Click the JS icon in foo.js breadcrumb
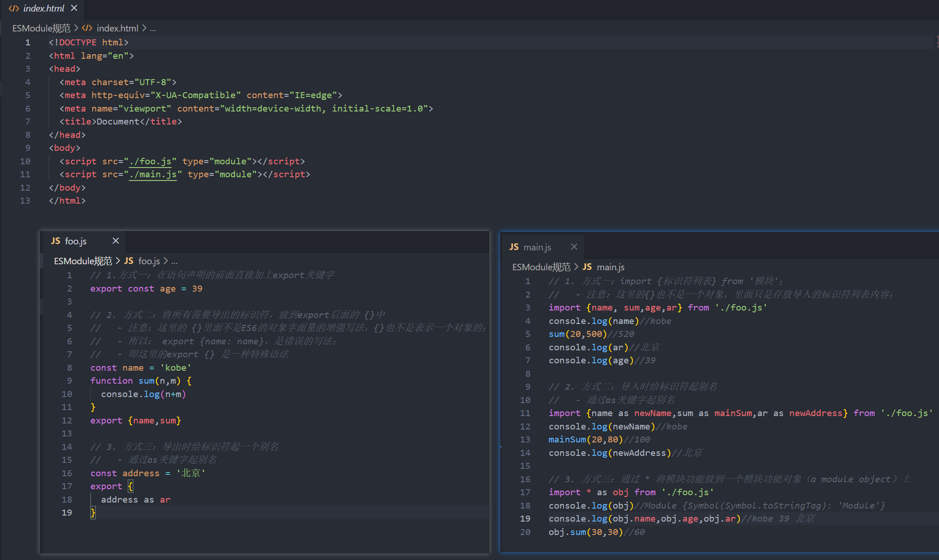This screenshot has width=939, height=560. [129, 261]
